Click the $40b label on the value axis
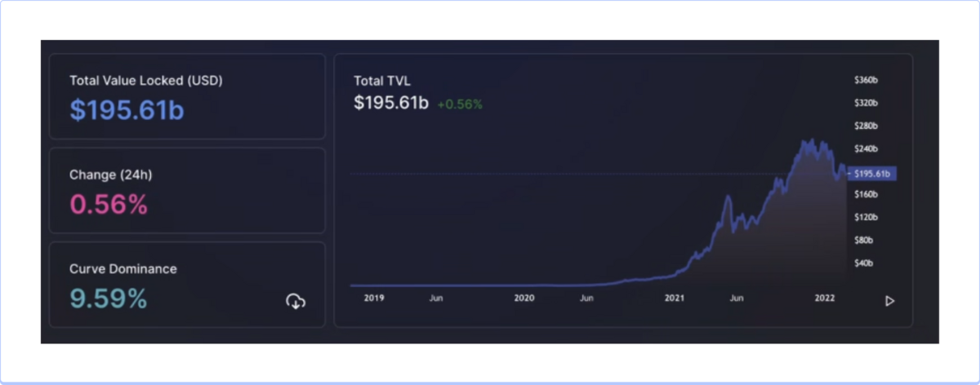Screen dimensions: 980x385 point(864,263)
